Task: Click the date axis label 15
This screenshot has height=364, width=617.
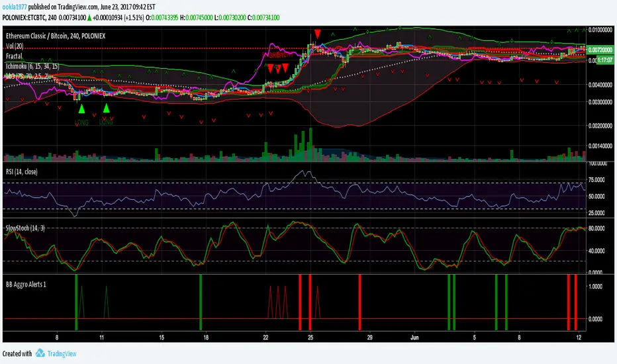Action: click(x=162, y=338)
